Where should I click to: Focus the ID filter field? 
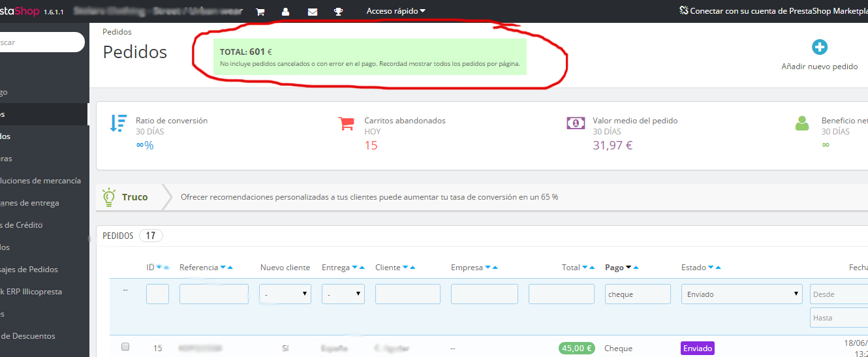(x=157, y=294)
